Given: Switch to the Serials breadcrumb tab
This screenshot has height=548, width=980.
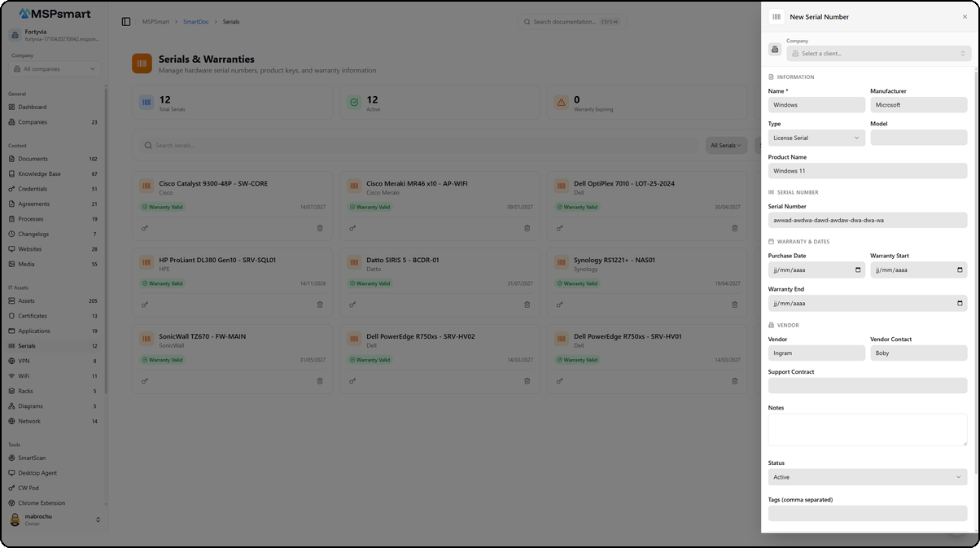Looking at the screenshot, I should pos(231,22).
